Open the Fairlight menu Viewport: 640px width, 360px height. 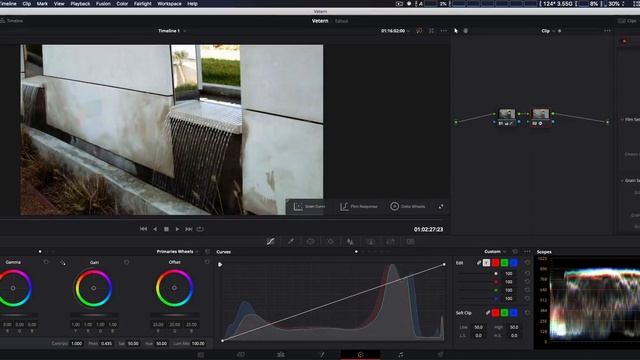point(142,4)
